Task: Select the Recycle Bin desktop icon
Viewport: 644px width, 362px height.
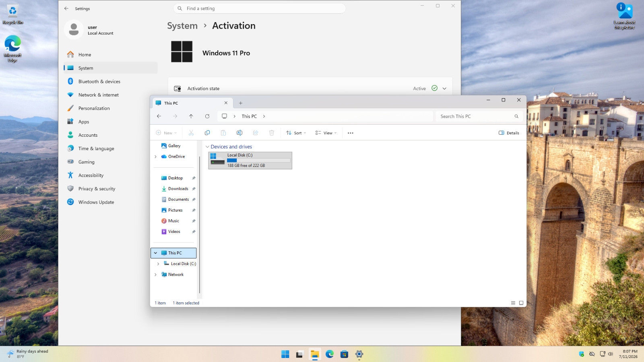Action: [13, 14]
